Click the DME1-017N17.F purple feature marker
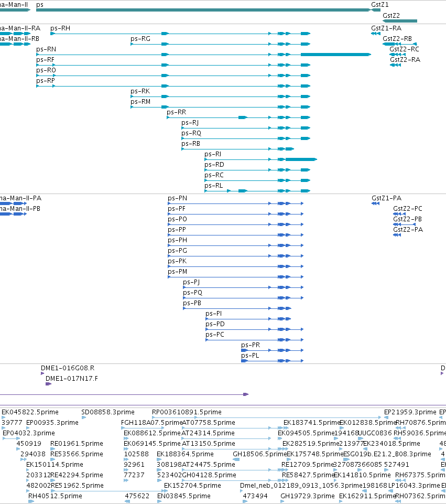 [x=49, y=384]
